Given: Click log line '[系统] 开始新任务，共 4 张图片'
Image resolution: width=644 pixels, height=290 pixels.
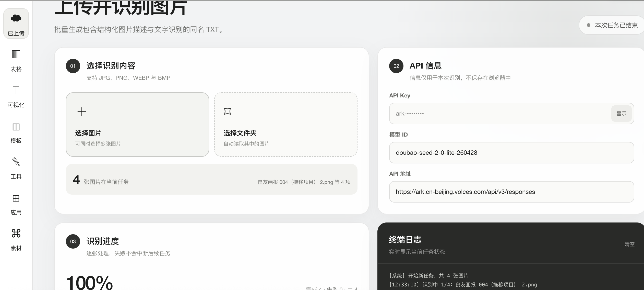Looking at the screenshot, I should [429, 276].
